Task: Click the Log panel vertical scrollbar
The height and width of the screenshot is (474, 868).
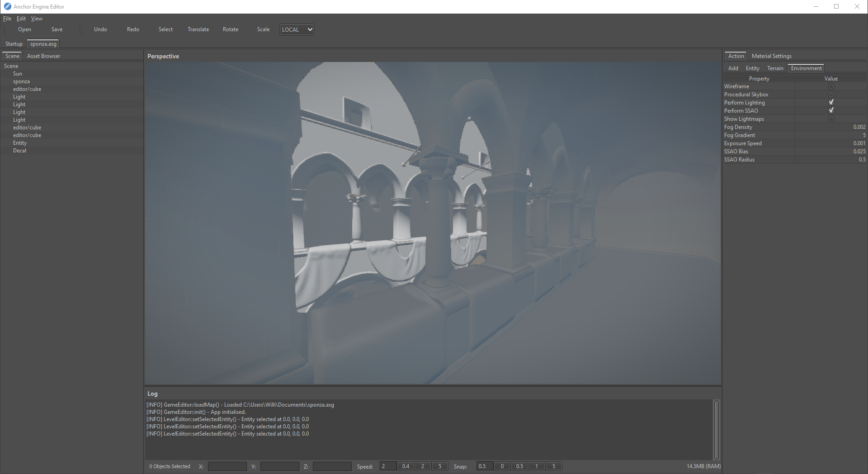Action: 716,429
